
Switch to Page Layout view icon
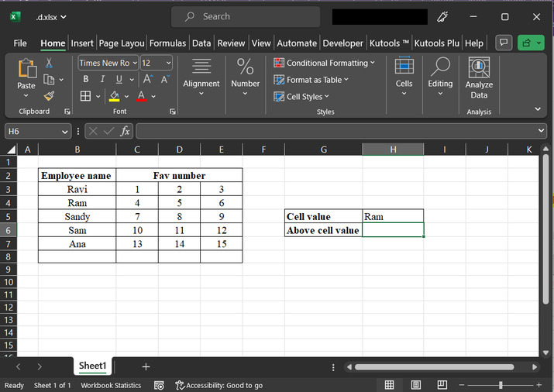(415, 385)
